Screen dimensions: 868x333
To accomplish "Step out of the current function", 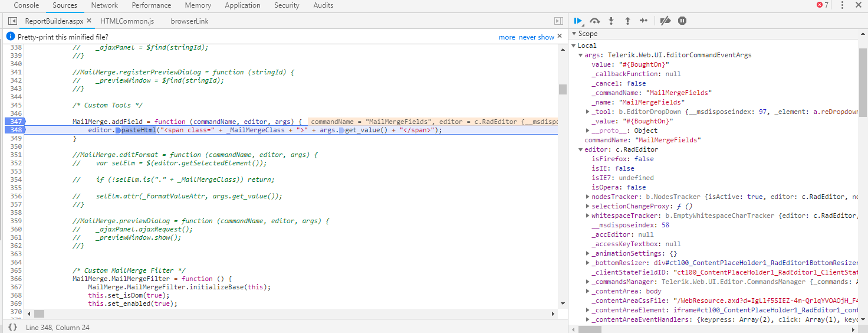I will pyautogui.click(x=627, y=21).
